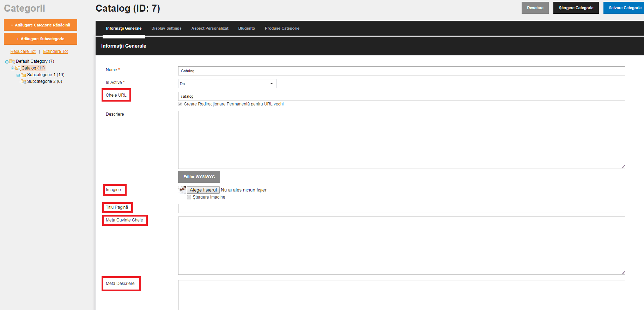This screenshot has width=644, height=310.
Task: Open the Aspect Personalizat tab
Action: click(210, 28)
